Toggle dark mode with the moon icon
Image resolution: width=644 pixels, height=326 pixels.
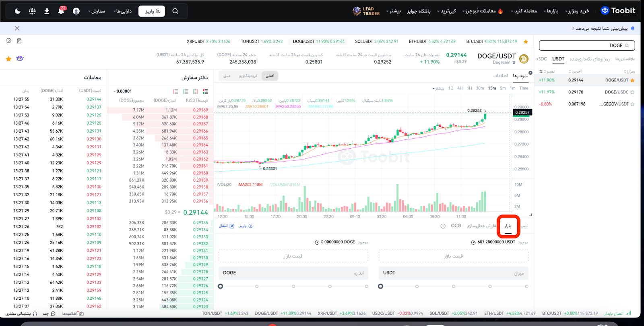(18, 11)
